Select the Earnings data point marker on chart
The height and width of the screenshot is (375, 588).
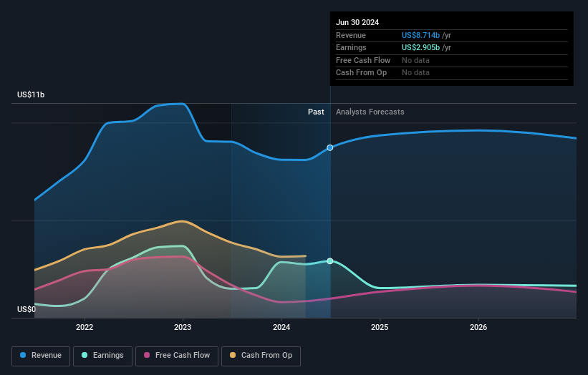(x=330, y=261)
